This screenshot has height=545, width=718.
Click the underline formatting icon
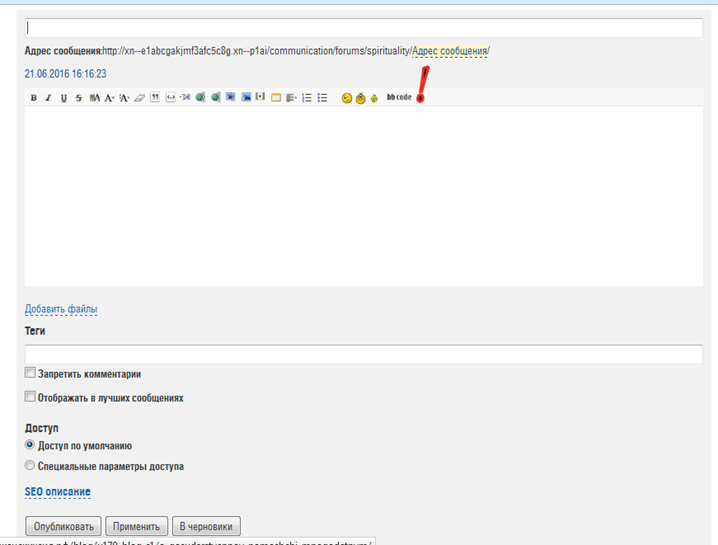[64, 98]
